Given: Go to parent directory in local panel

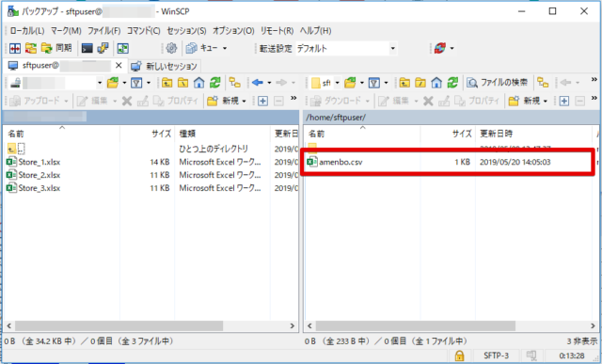Looking at the screenshot, I should click(x=166, y=83).
